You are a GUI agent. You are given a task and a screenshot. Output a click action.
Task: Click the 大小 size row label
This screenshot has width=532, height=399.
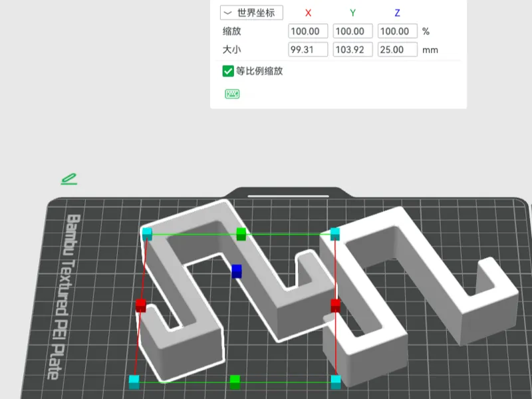(x=231, y=49)
